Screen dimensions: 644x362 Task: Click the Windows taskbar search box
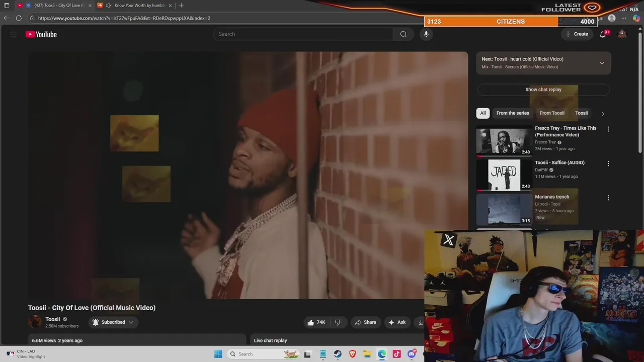coord(262,354)
